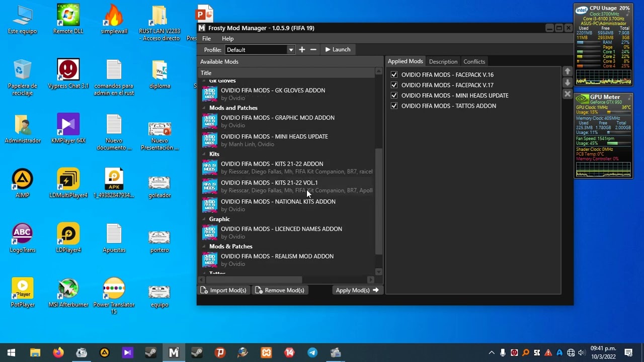The height and width of the screenshot is (362, 644).
Task: Select the KITS 21-22 ADDON mod
Action: point(288,167)
